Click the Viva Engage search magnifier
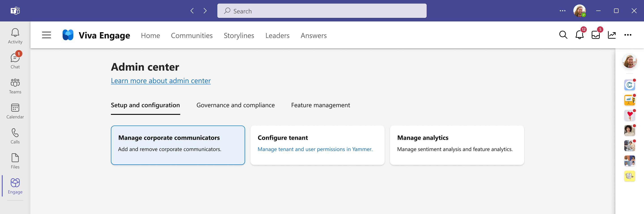644x214 pixels. coord(563,35)
